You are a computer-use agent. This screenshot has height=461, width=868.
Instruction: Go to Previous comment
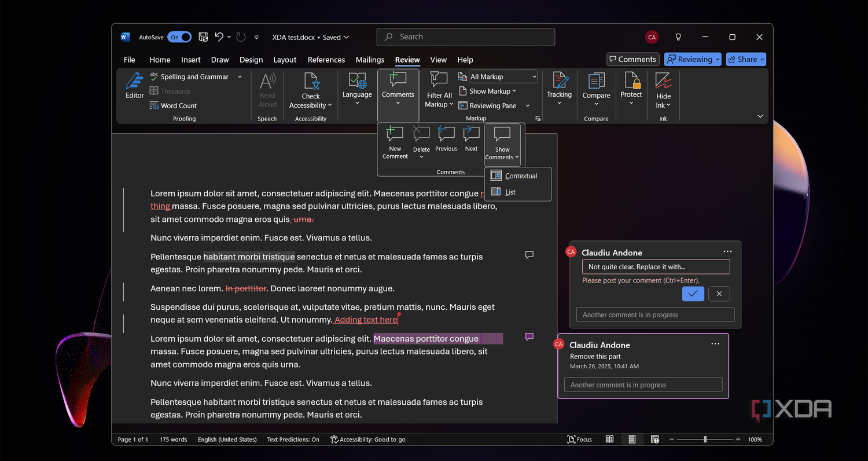[446, 140]
